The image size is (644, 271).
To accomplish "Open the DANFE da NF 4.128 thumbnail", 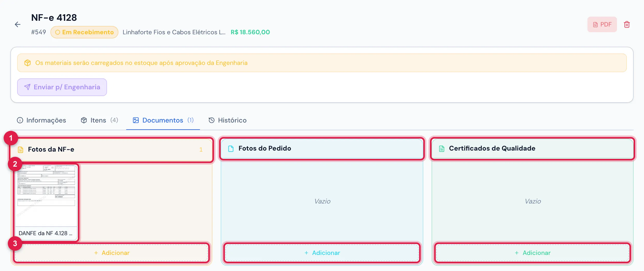I will pos(46,202).
